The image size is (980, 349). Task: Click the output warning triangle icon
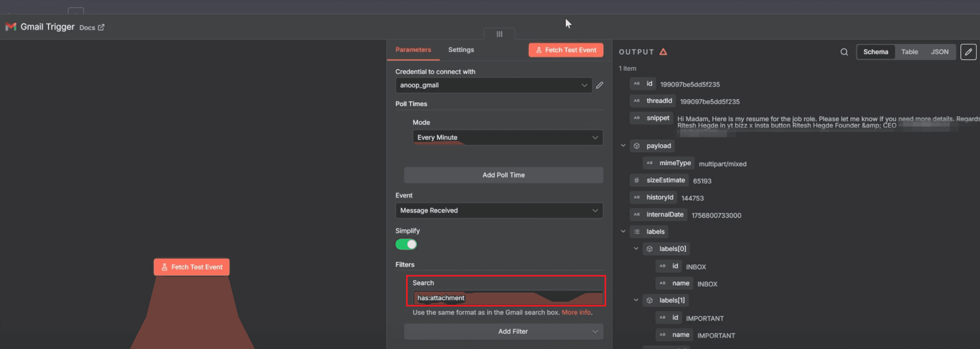(x=663, y=52)
